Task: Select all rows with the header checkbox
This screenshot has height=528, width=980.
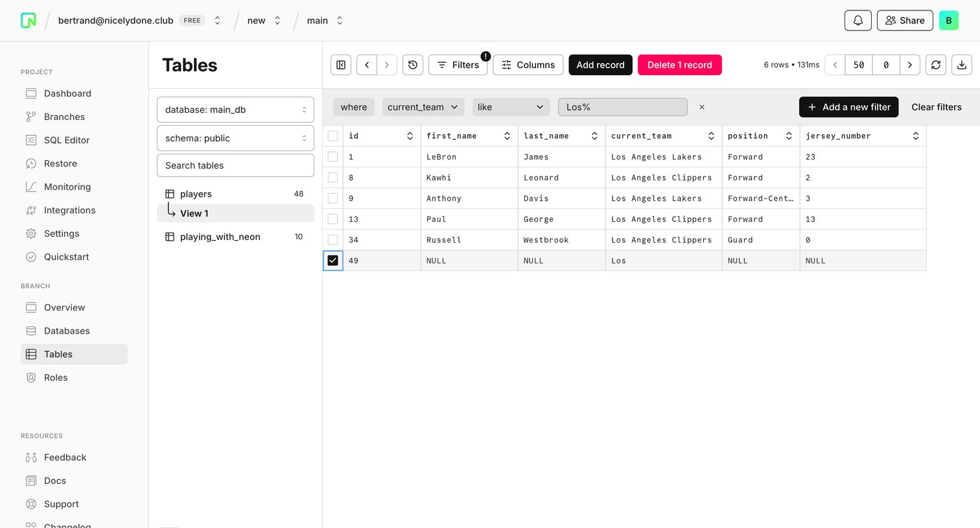Action: click(x=333, y=136)
